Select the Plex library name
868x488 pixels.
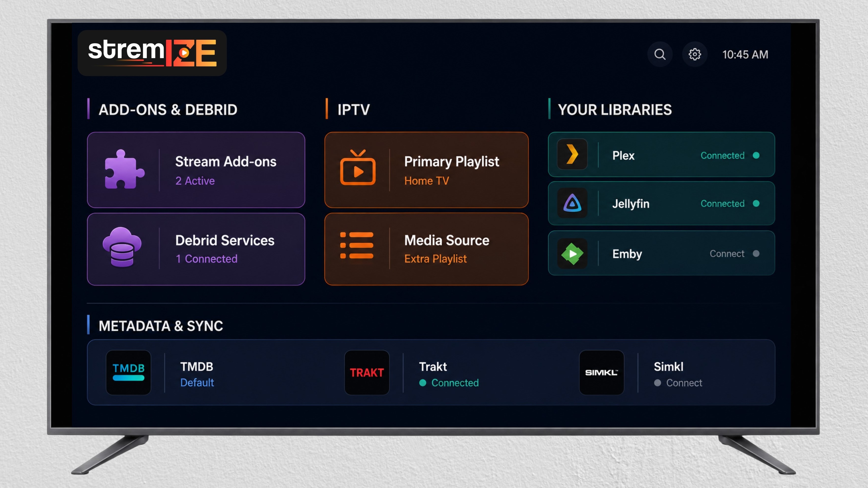(623, 156)
